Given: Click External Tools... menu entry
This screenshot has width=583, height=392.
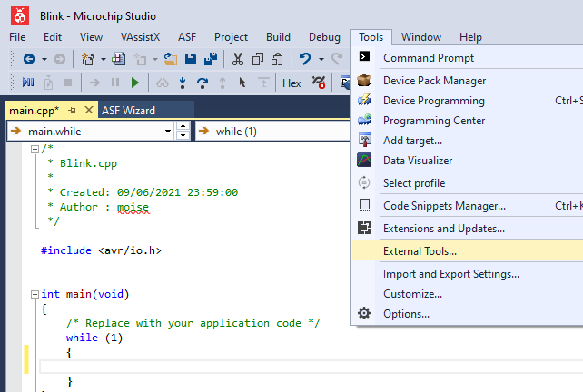Looking at the screenshot, I should coord(468,251).
